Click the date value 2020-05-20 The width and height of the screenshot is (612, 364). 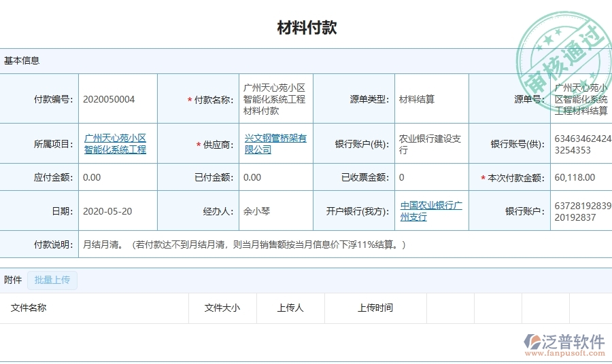point(107,211)
